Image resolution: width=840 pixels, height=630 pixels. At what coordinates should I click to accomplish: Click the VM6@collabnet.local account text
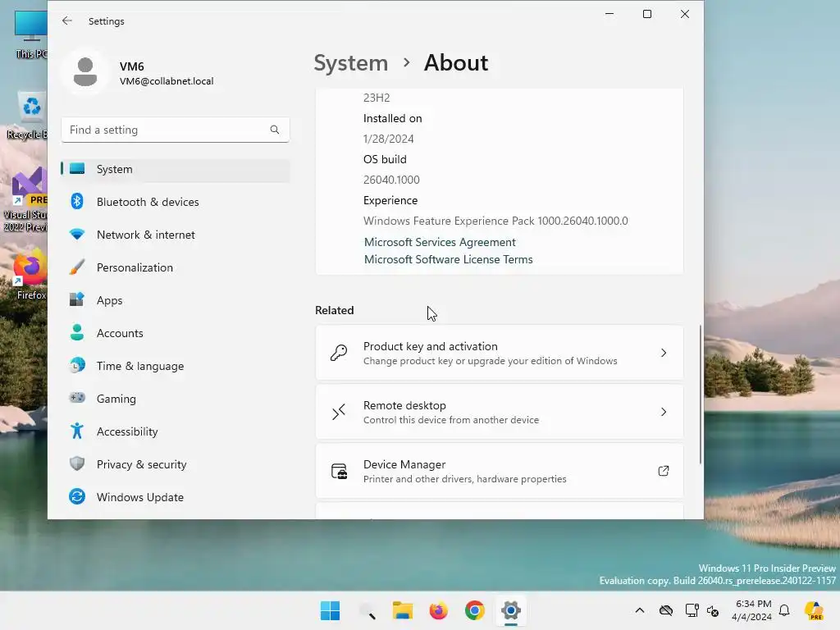167,81
